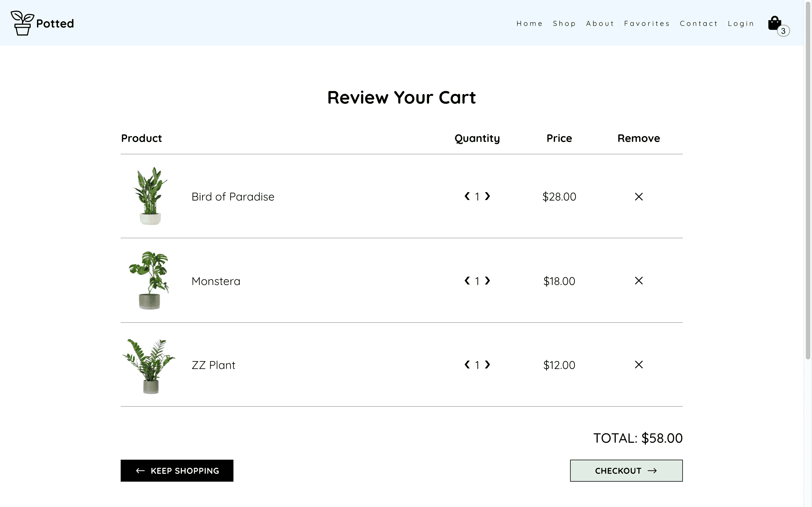812x507 pixels.
Task: Decrease ZZ Plant quantity
Action: coord(467,364)
